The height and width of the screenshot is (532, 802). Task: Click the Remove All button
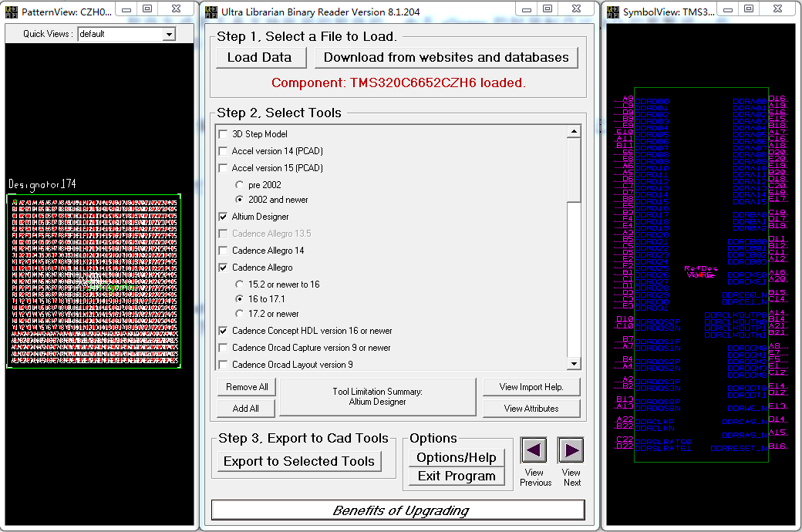(247, 387)
